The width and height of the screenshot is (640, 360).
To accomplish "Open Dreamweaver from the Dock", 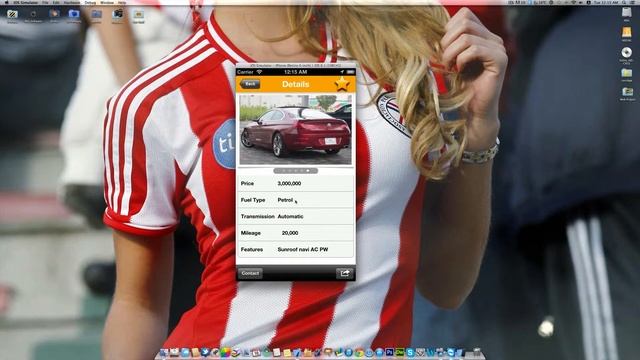I will tap(400, 352).
